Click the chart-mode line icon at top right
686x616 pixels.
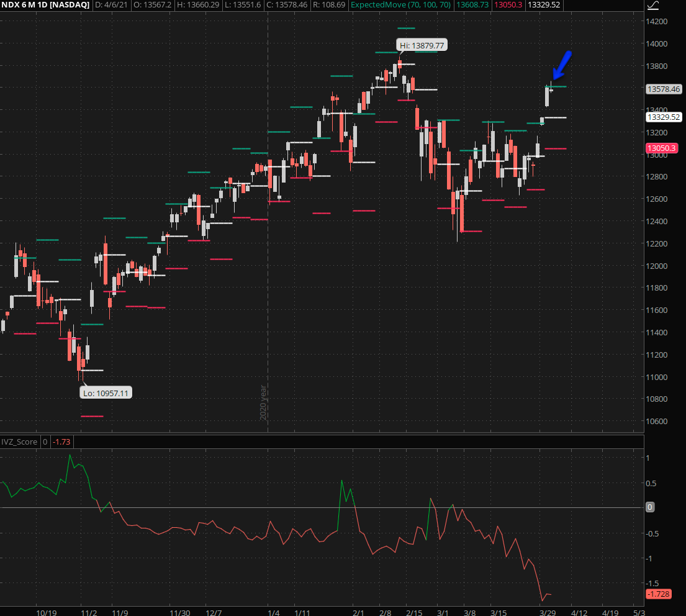pyautogui.click(x=653, y=6)
